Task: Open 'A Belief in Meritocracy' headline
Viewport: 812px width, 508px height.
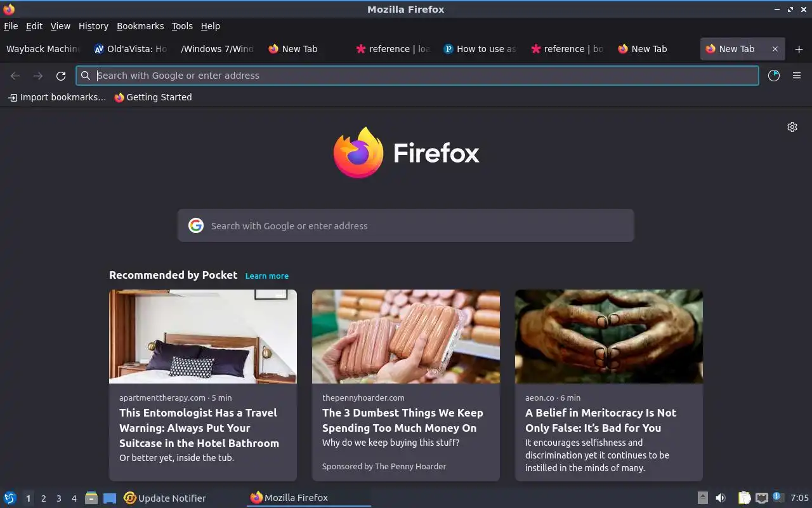Action: [601, 420]
